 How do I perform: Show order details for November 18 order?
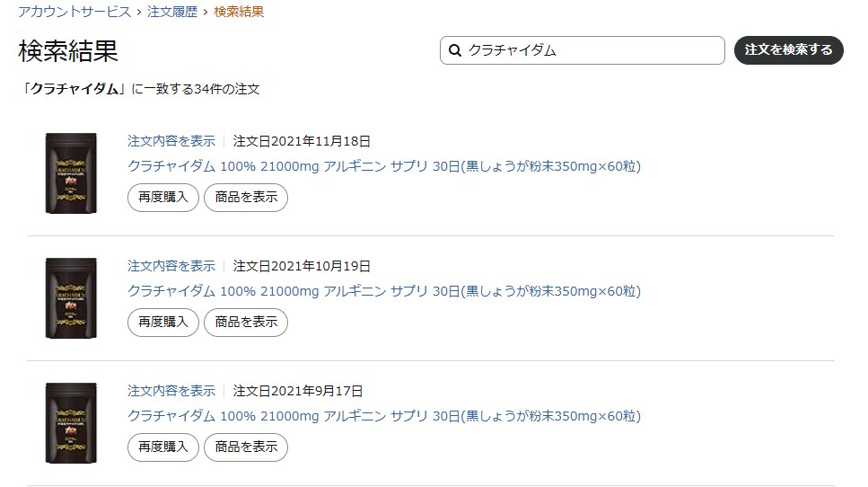171,141
